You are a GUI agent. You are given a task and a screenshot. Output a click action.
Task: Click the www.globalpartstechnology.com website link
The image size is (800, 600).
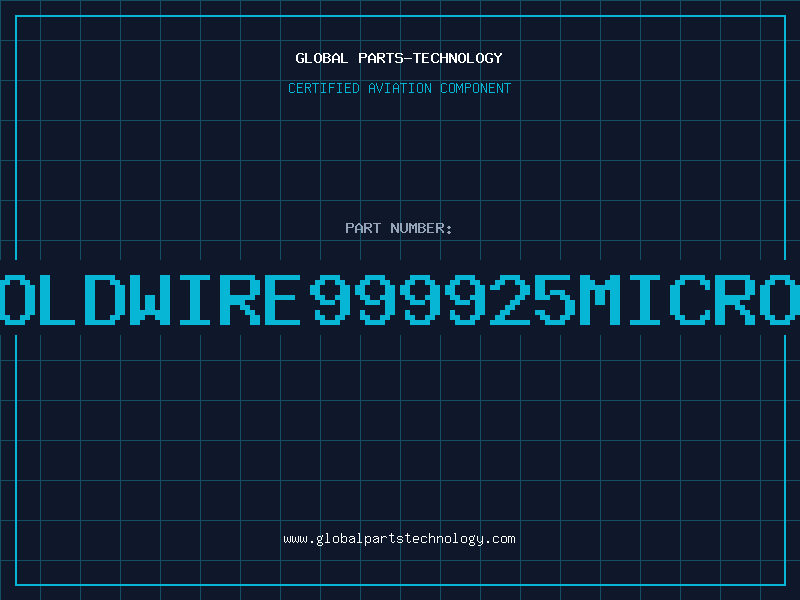point(399,539)
